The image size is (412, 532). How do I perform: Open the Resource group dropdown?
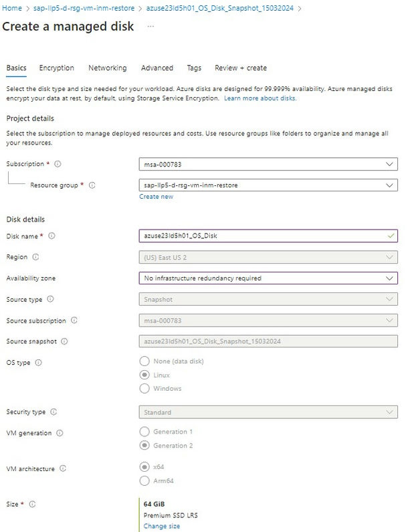(x=269, y=185)
